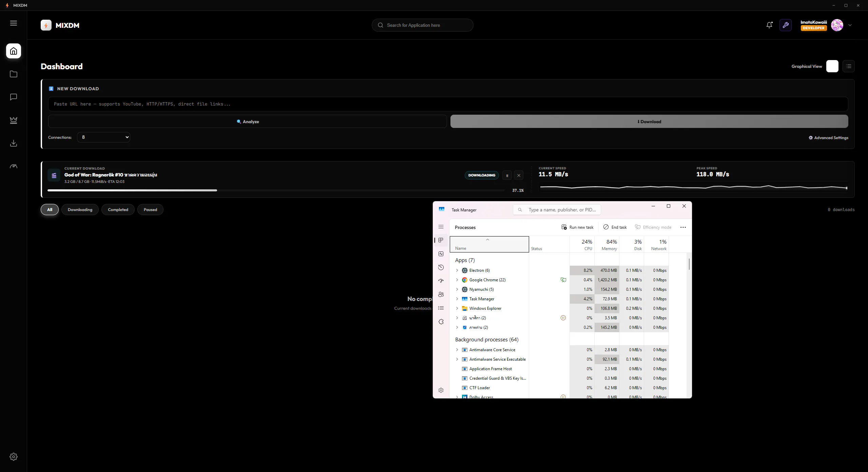The width and height of the screenshot is (868, 472).
Task: Click the Analyze button
Action: pyautogui.click(x=247, y=121)
